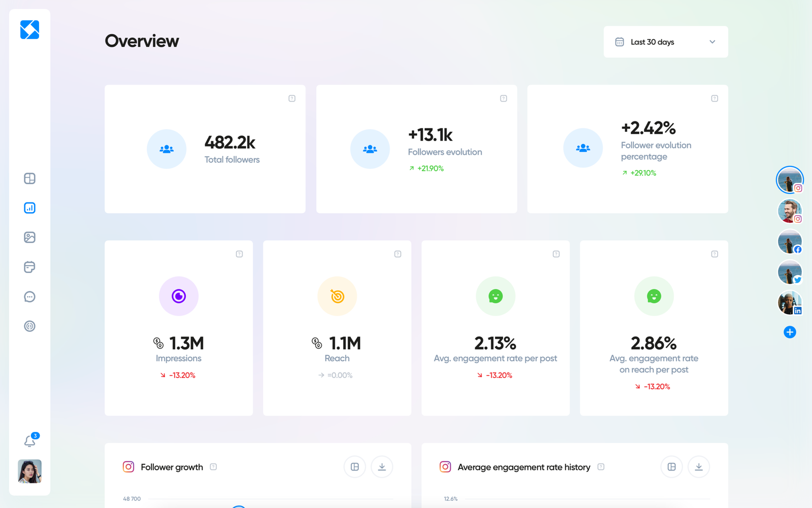The height and width of the screenshot is (508, 812).
Task: Switch to the Facebook account profile
Action: point(790,242)
